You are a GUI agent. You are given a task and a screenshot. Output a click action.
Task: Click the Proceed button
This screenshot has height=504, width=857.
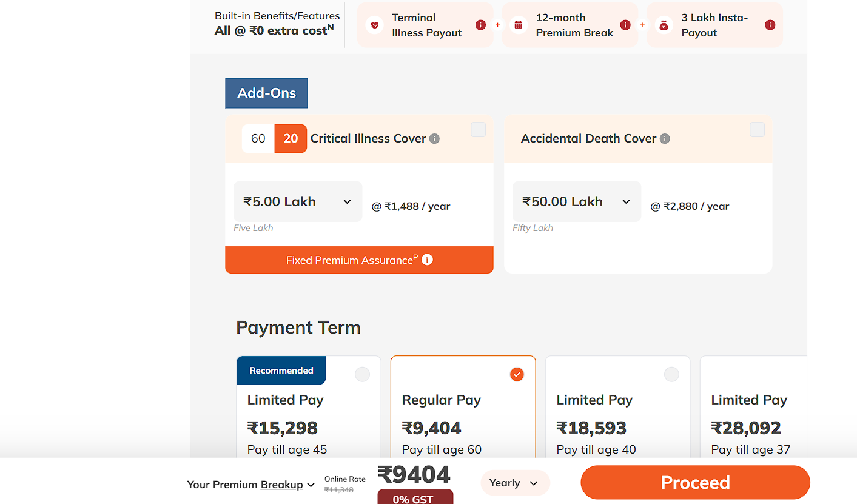[695, 482]
